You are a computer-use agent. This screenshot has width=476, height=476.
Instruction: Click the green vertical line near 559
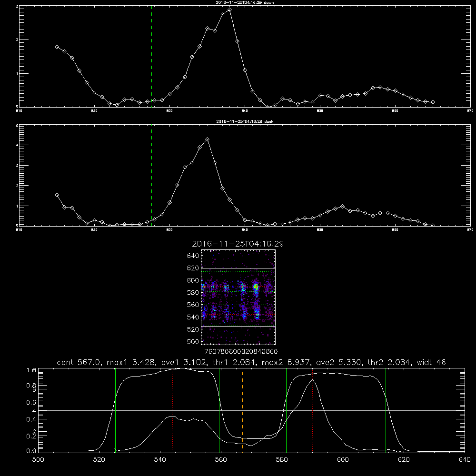pos(219,410)
